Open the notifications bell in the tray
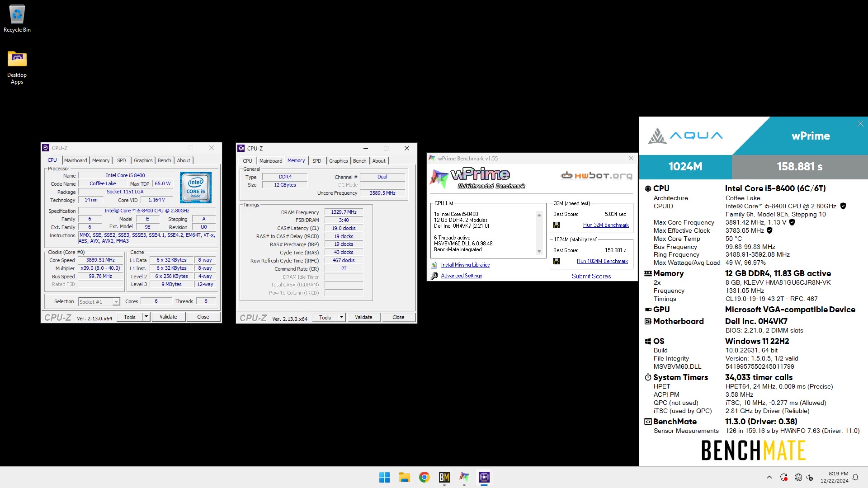This screenshot has width=868, height=488. point(855,477)
